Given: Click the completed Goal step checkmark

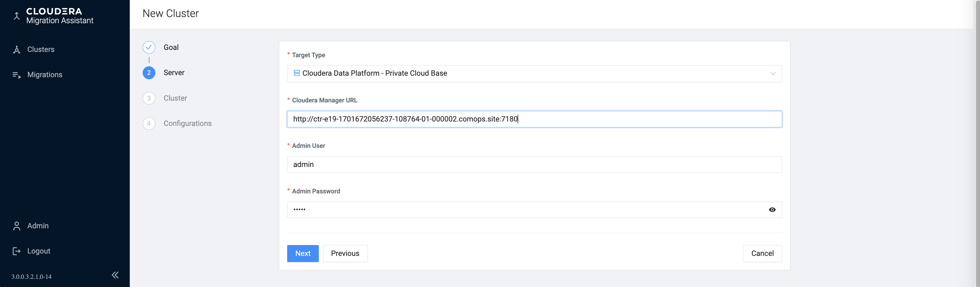Looking at the screenshot, I should pyautogui.click(x=149, y=48).
